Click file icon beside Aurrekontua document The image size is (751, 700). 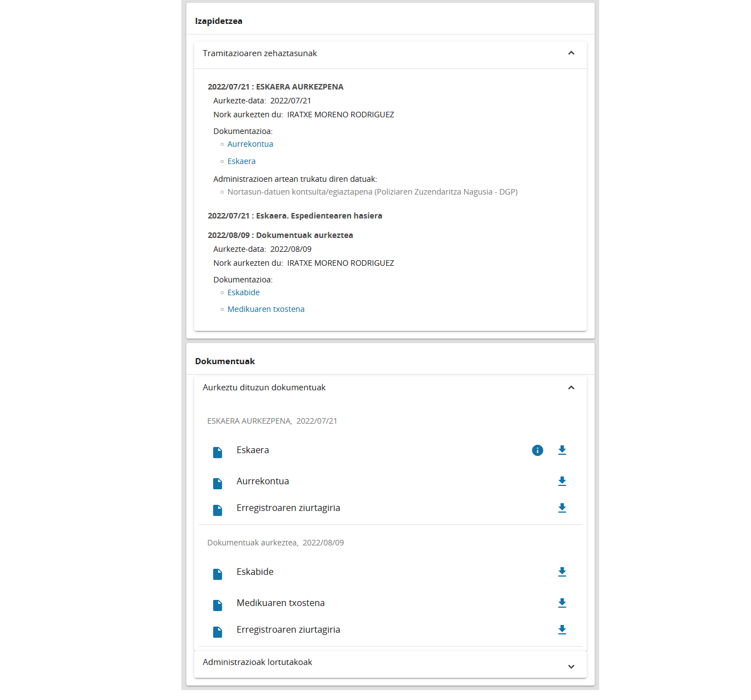pyautogui.click(x=218, y=483)
